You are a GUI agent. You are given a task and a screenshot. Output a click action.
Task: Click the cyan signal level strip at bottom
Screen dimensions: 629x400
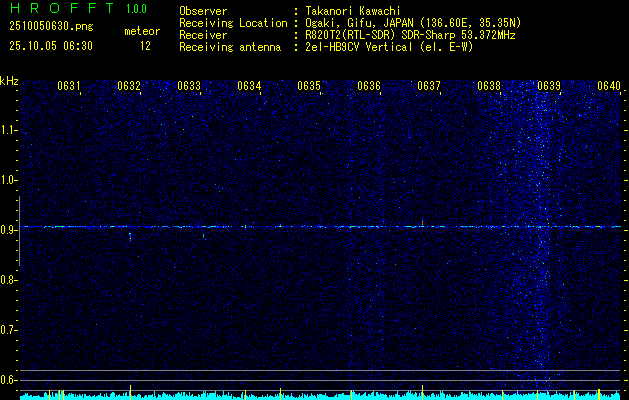point(320,396)
